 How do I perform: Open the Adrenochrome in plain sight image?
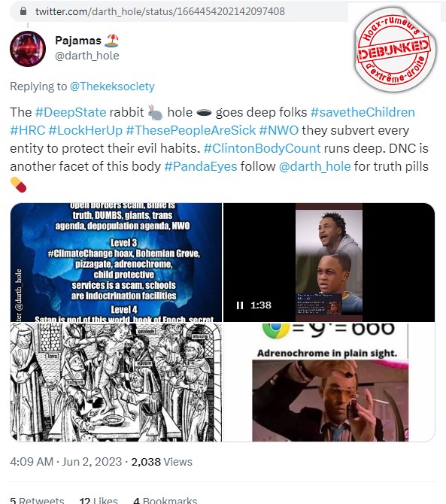(329, 382)
